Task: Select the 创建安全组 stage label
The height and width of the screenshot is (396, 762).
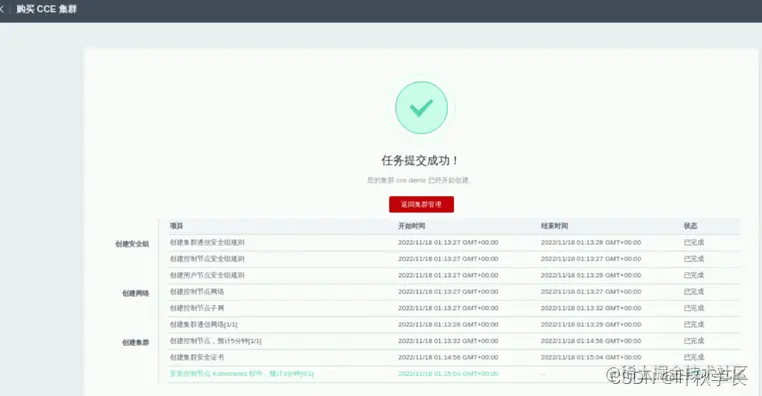Action: (x=132, y=244)
